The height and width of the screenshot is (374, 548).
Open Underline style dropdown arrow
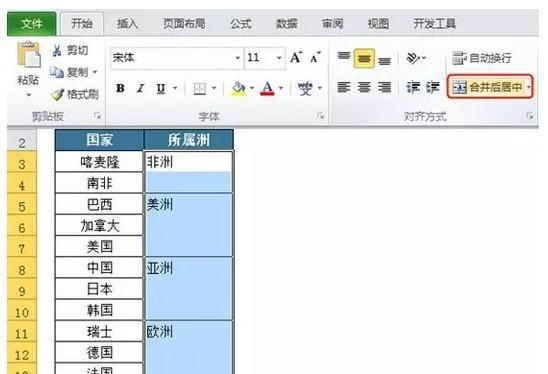click(175, 88)
